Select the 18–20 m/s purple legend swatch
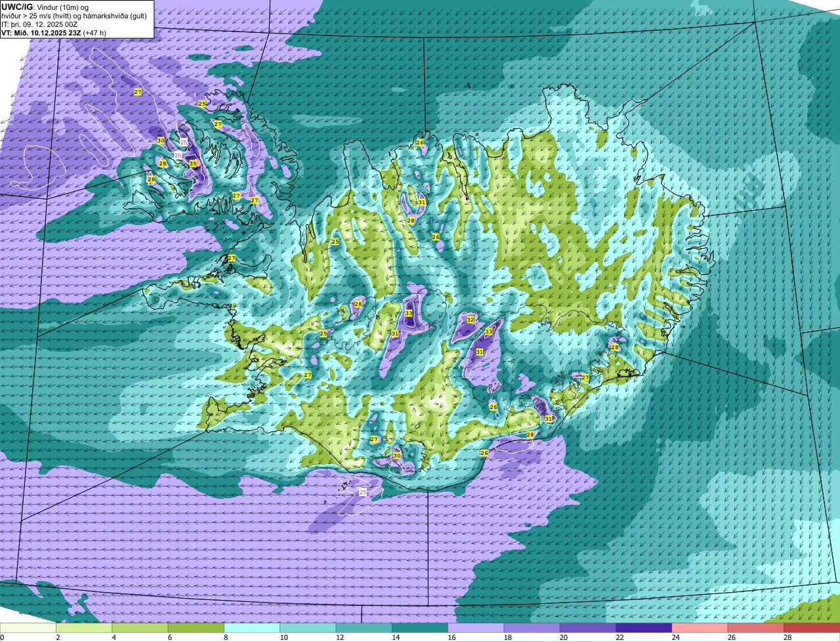This screenshot has height=642, width=840. click(532, 628)
